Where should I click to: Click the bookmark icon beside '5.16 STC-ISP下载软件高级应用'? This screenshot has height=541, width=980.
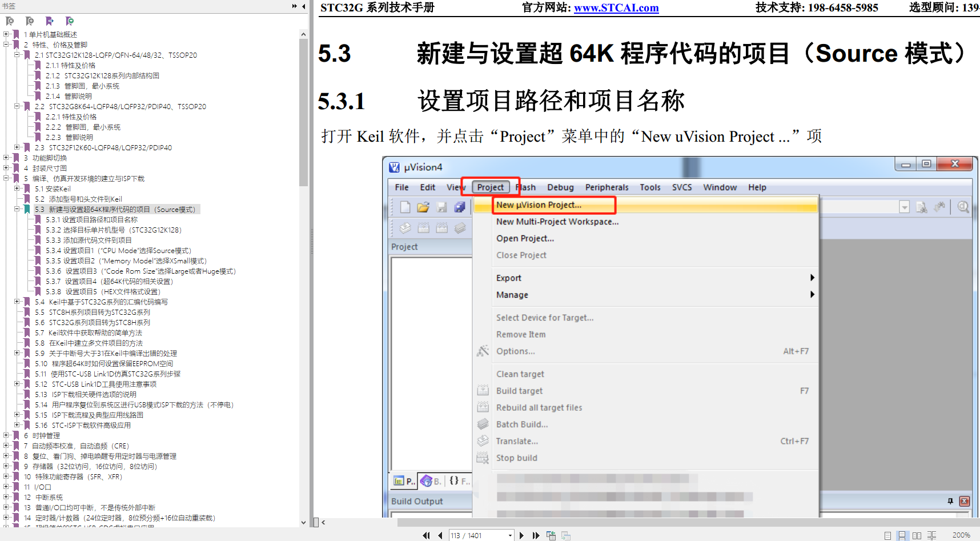point(27,426)
